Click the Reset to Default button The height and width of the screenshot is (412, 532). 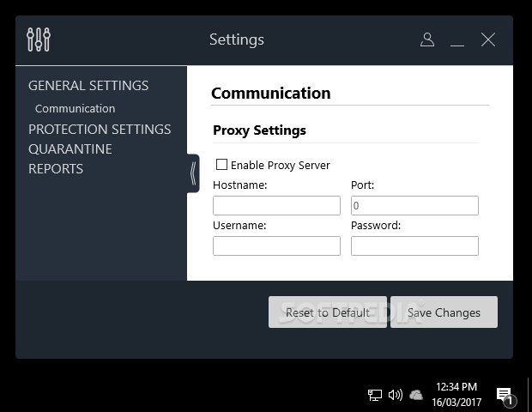(328, 312)
